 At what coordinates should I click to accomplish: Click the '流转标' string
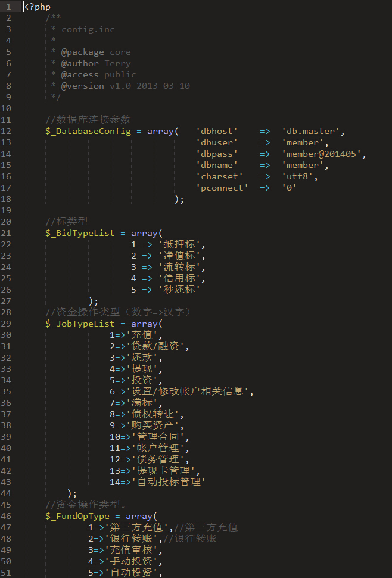point(179,267)
